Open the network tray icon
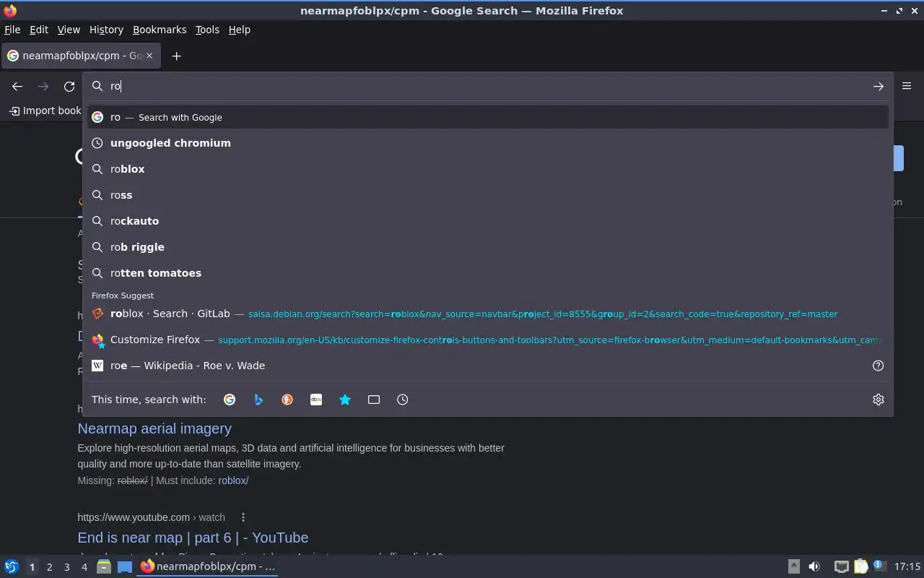The width and height of the screenshot is (924, 578). pos(841,566)
